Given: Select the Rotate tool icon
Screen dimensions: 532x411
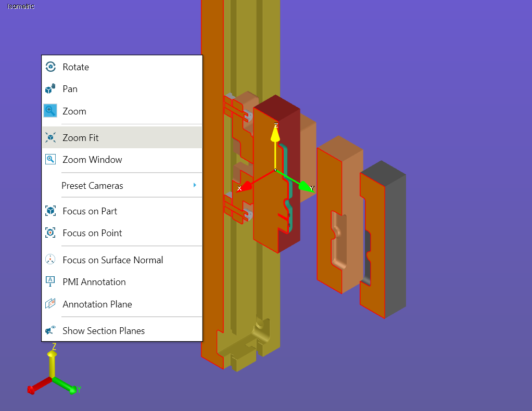Looking at the screenshot, I should (x=50, y=67).
